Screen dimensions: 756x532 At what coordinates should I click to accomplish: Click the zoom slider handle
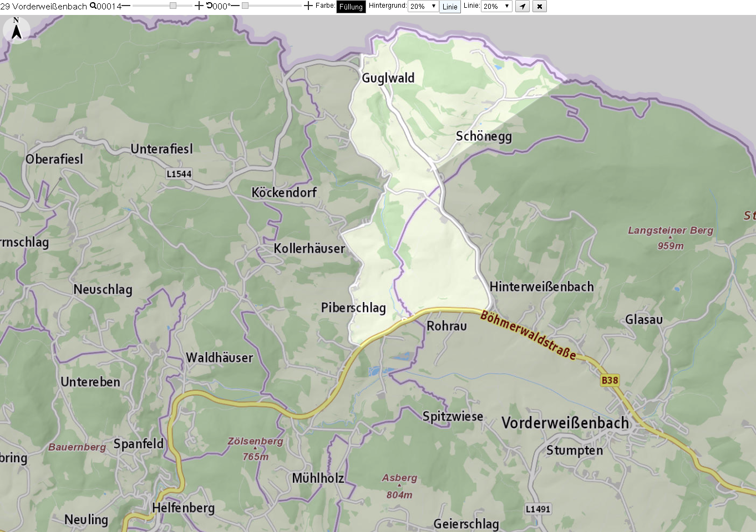point(173,6)
